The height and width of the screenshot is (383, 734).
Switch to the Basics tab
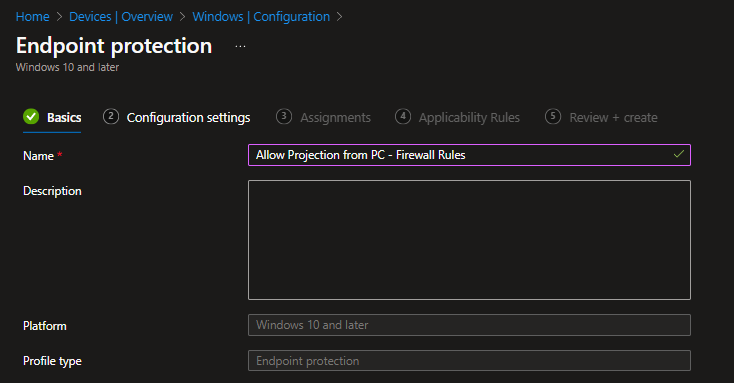pyautogui.click(x=64, y=118)
